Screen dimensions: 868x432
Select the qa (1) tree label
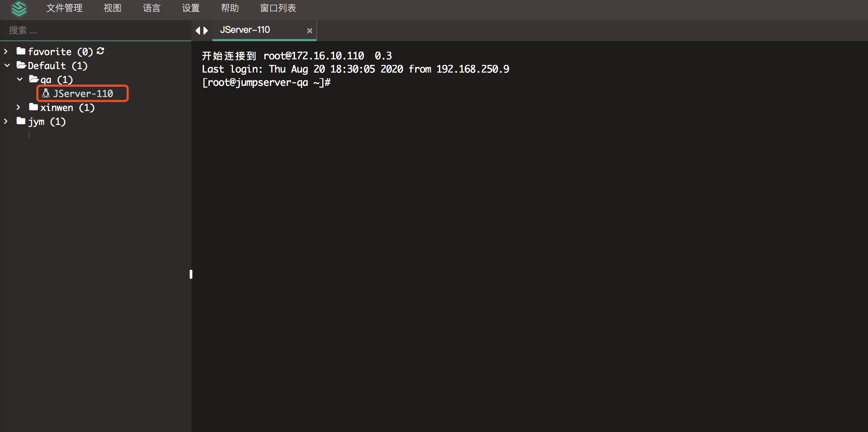pyautogui.click(x=57, y=80)
